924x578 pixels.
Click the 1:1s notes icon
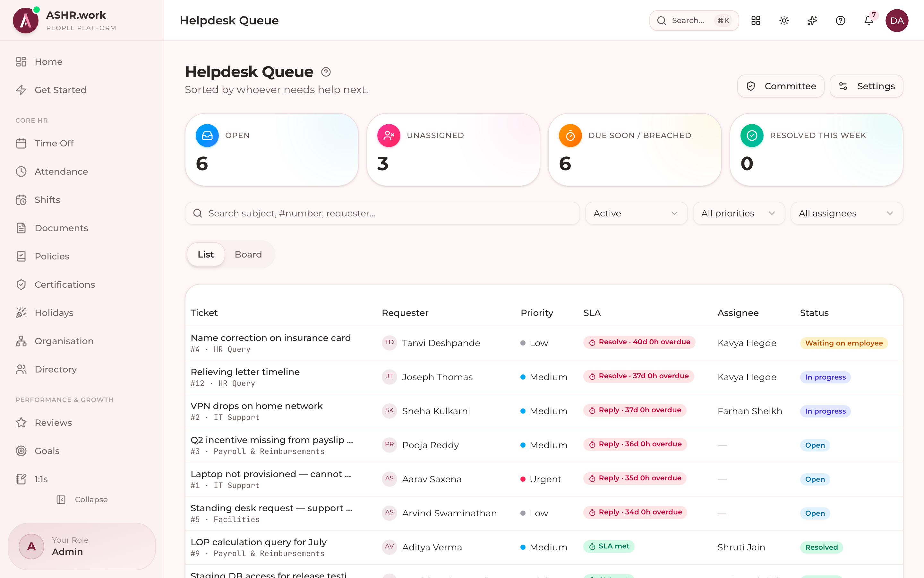tap(21, 479)
